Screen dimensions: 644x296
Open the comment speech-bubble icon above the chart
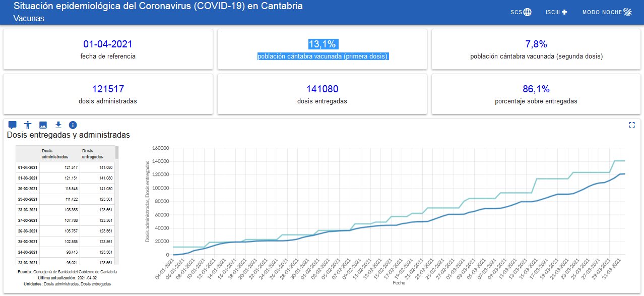13,125
